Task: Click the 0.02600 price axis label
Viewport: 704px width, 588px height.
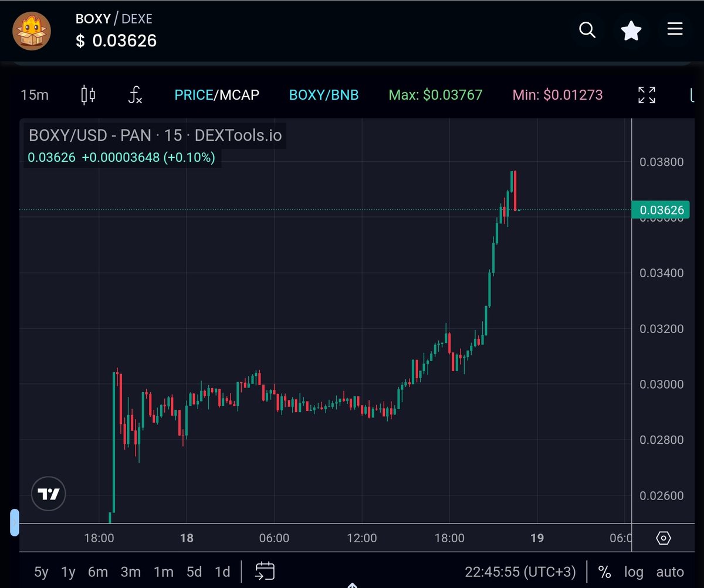Action: [662, 495]
